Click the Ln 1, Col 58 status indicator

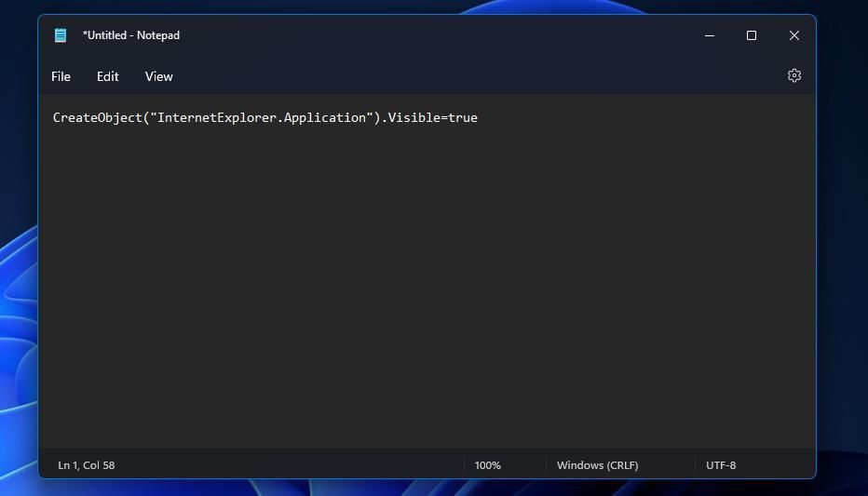[x=87, y=465]
